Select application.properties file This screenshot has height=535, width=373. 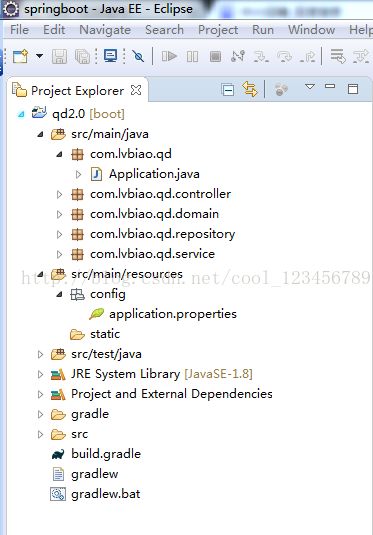tap(173, 314)
